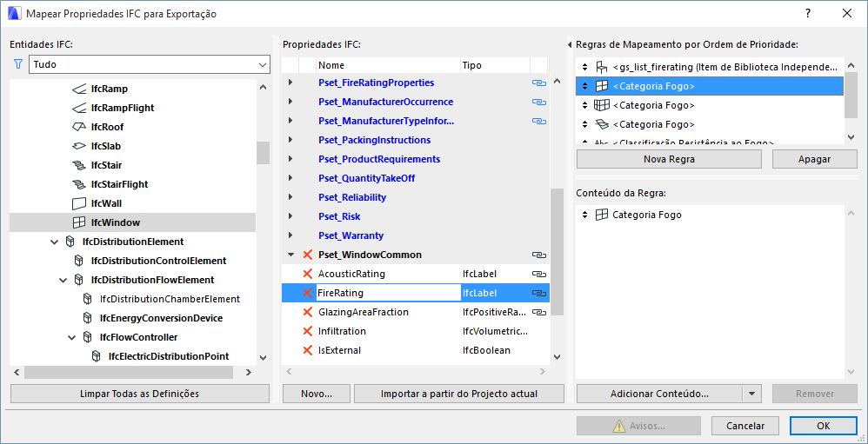Toggle the red X beside IsExternal
This screenshot has height=444, width=868.
[307, 350]
